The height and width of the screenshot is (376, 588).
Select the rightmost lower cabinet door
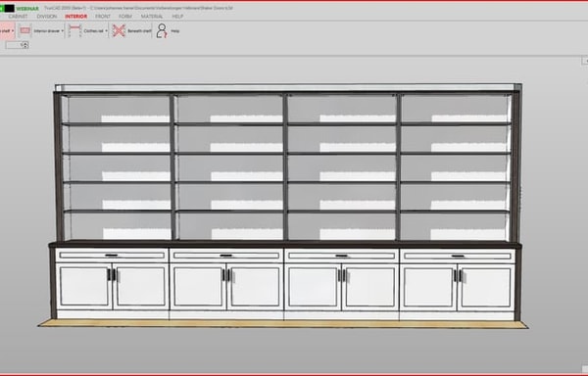coord(486,287)
